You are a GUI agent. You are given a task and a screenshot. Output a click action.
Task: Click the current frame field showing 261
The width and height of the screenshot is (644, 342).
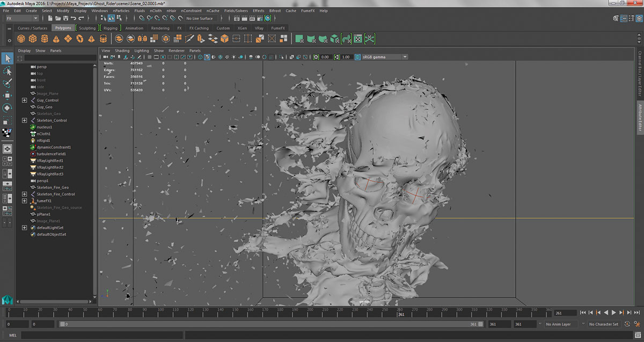[x=566, y=313]
